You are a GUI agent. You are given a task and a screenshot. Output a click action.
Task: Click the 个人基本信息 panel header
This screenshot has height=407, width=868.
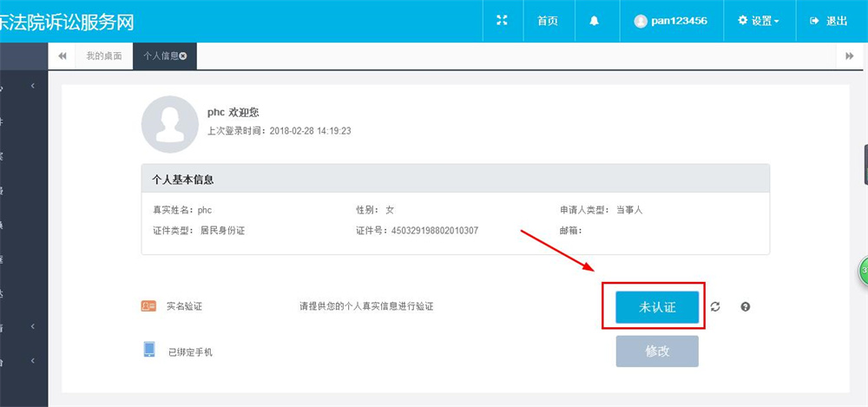point(455,178)
